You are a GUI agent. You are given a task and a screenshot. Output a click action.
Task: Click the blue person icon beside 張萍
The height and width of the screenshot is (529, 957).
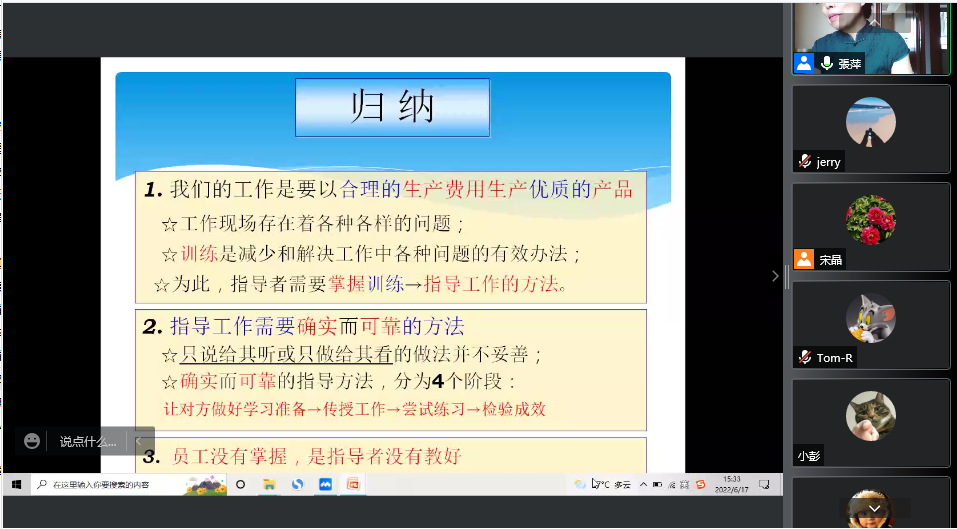[804, 63]
